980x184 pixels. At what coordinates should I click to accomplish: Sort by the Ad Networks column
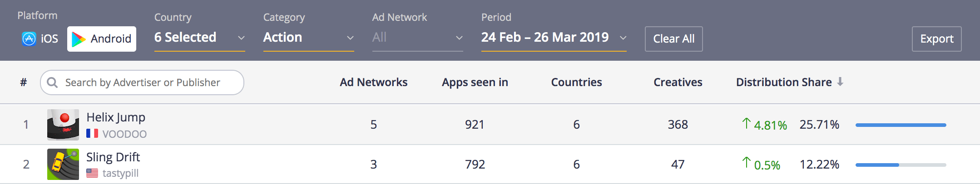[x=374, y=82]
